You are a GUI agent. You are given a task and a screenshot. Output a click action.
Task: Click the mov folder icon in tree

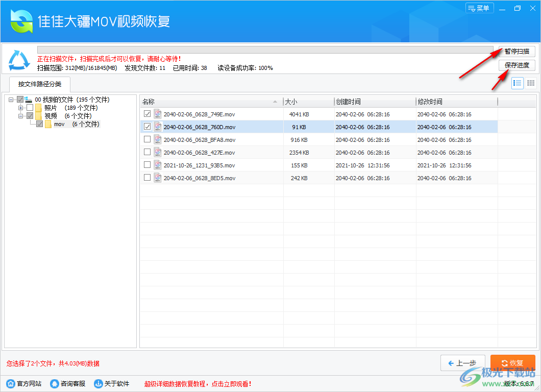click(x=48, y=124)
